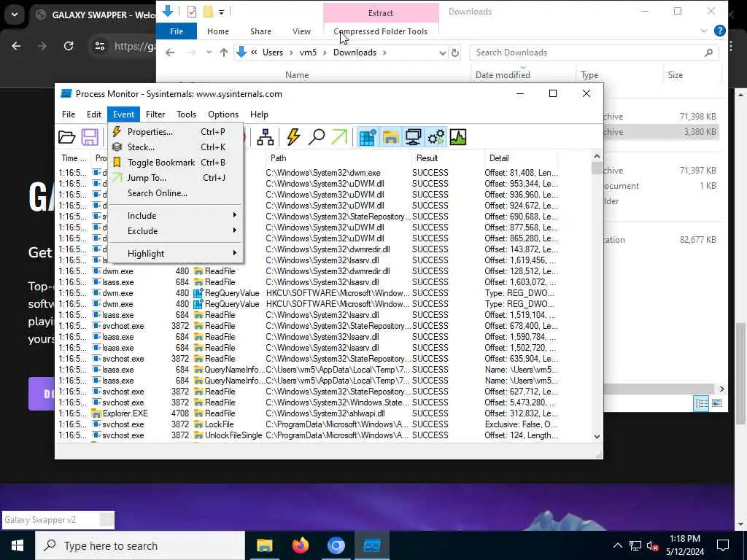Image resolution: width=747 pixels, height=560 pixels.
Task: Click the Save toolbar icon in Process Monitor
Action: point(90,137)
